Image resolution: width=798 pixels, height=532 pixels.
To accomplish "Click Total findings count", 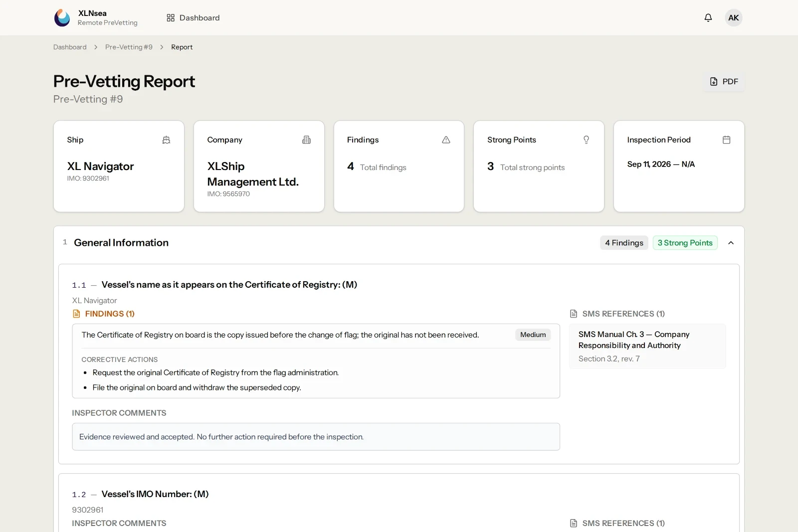I will pos(377,167).
